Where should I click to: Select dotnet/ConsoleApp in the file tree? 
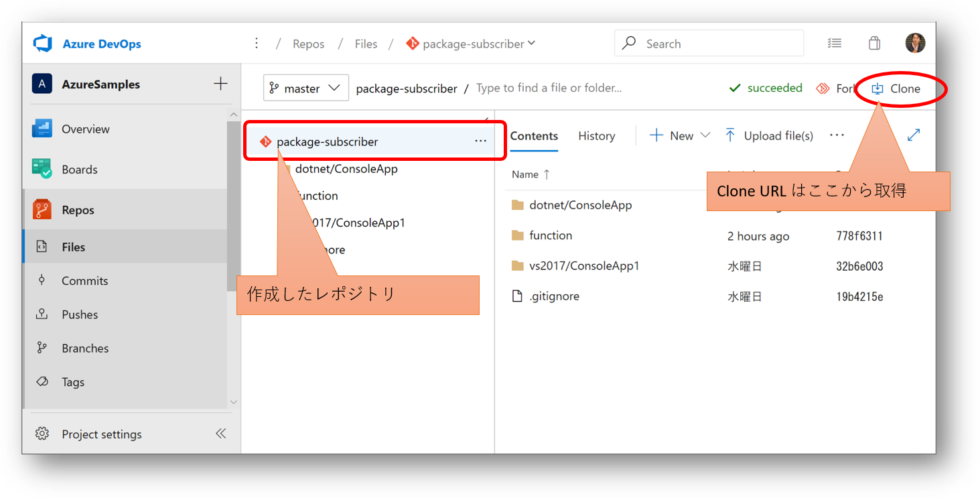[x=346, y=169]
